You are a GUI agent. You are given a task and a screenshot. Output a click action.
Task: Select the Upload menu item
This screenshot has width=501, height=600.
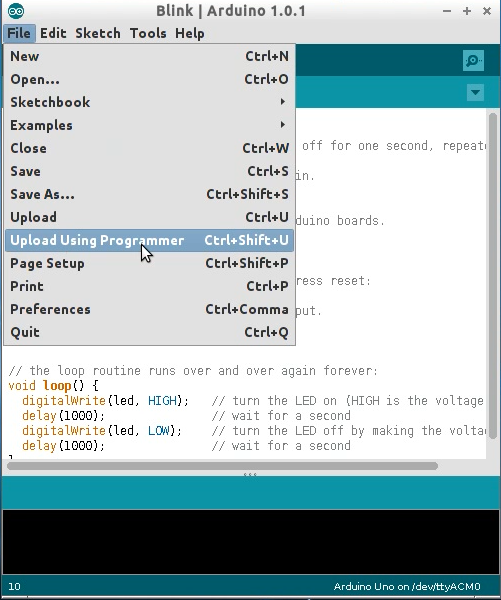(x=149, y=217)
